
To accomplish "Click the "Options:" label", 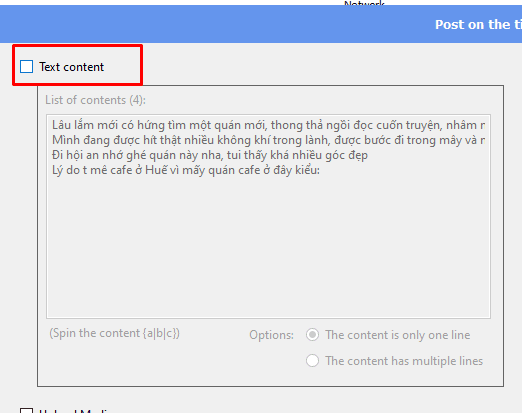I will [271, 335].
